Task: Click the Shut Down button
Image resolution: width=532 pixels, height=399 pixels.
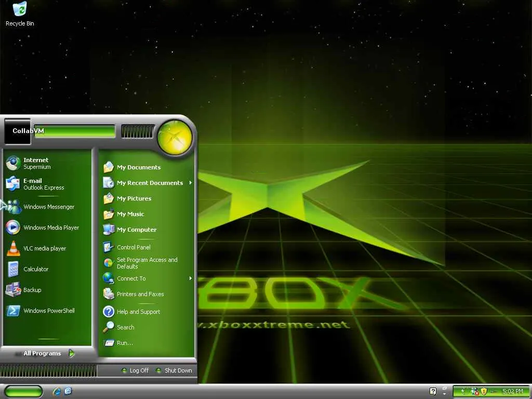Action: pyautogui.click(x=174, y=370)
